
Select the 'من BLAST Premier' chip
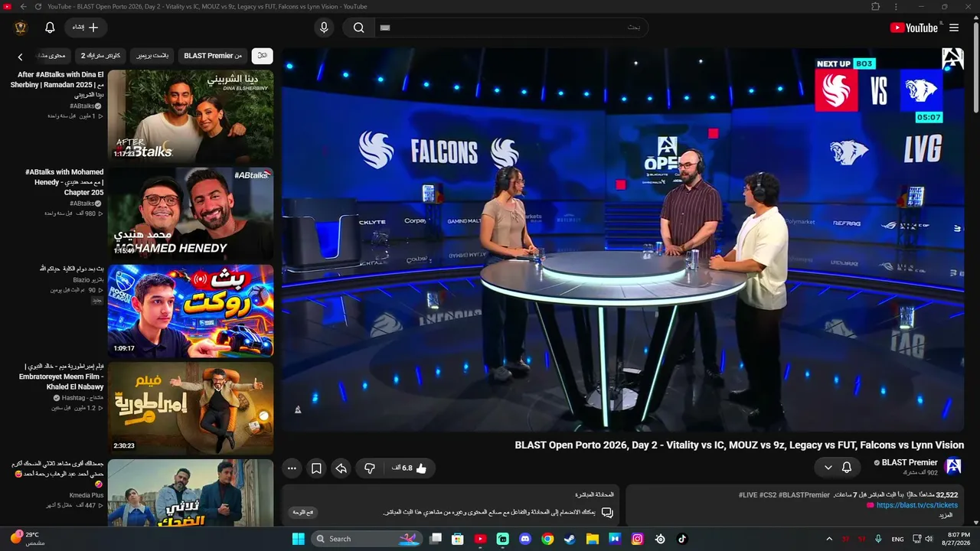tap(213, 56)
